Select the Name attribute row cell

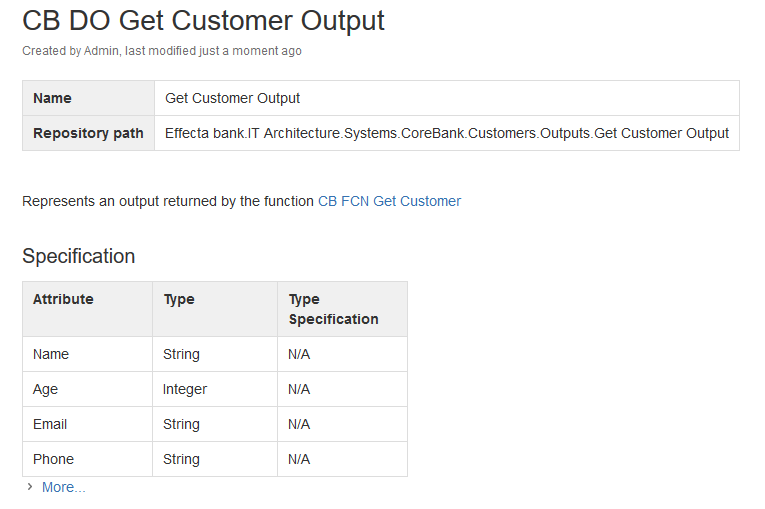(87, 354)
